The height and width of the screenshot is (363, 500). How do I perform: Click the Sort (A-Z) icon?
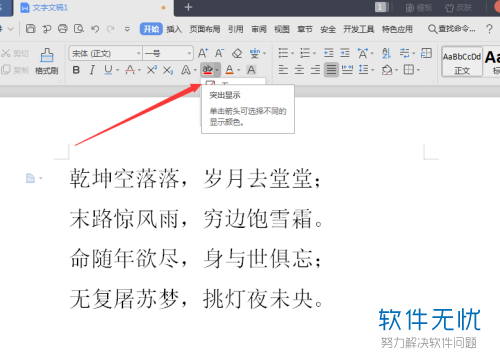point(386,53)
